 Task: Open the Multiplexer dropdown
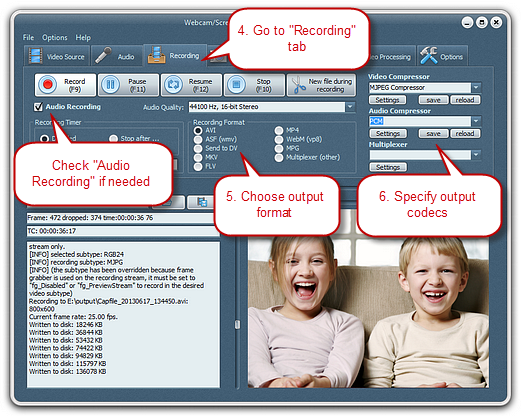[x=476, y=154]
